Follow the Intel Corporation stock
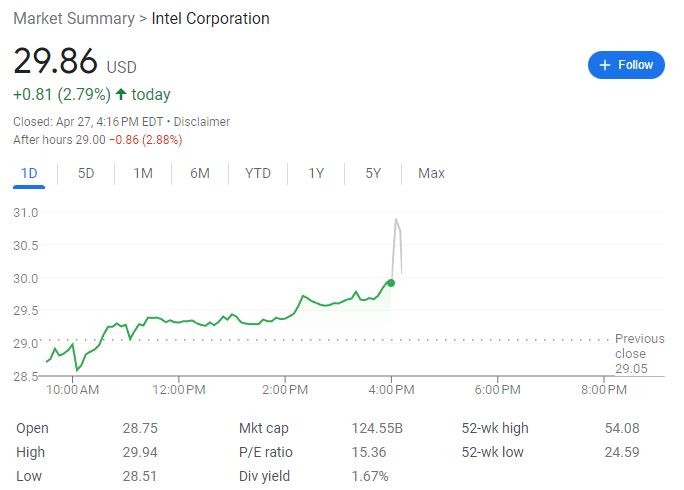Viewport: 684px width, 490px height. pyautogui.click(x=626, y=65)
